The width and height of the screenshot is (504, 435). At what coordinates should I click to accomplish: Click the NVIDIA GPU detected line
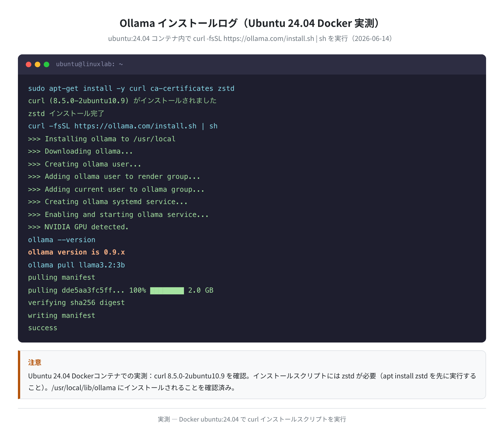(78, 227)
